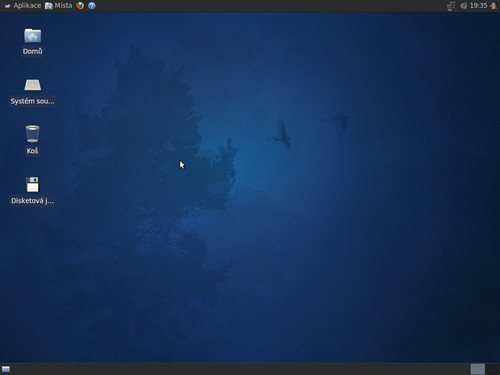Viewport: 500px width, 375px height.
Task: Switch to the first highlighted workspace
Action: (x=478, y=369)
